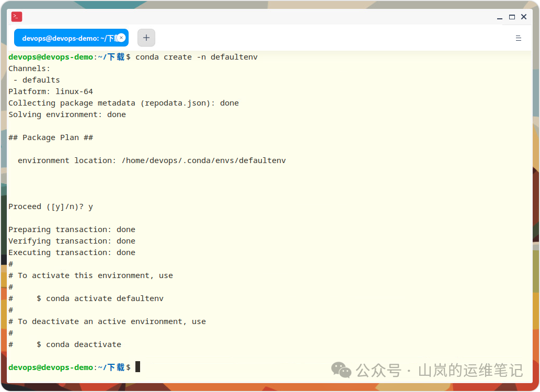Click the top green devops@devops-demo prompt text
Image resolution: width=540 pixels, height=392 pixels.
(51, 57)
